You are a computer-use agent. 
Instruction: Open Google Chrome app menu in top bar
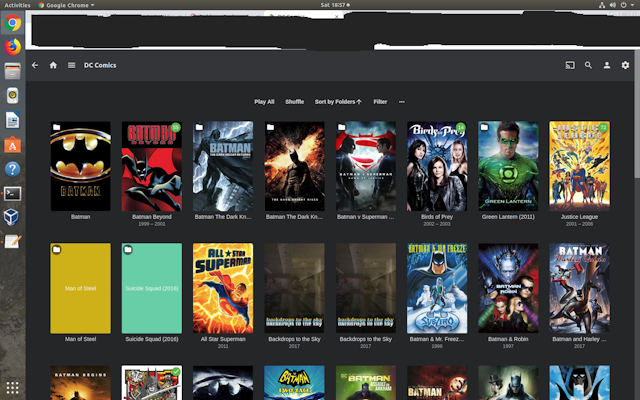click(x=67, y=5)
